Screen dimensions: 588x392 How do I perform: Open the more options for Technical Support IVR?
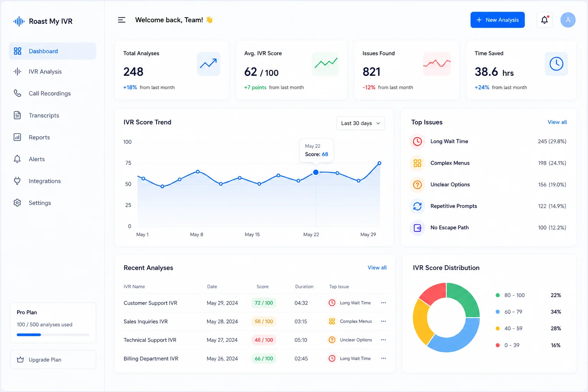[x=384, y=340]
